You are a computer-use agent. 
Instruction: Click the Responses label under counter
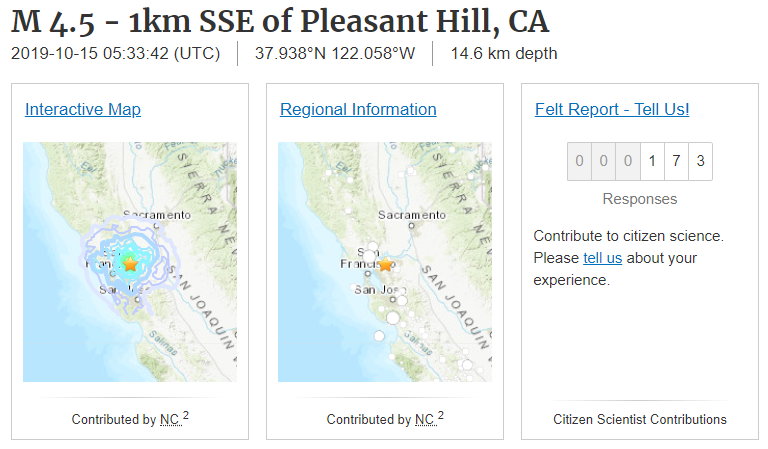(640, 199)
